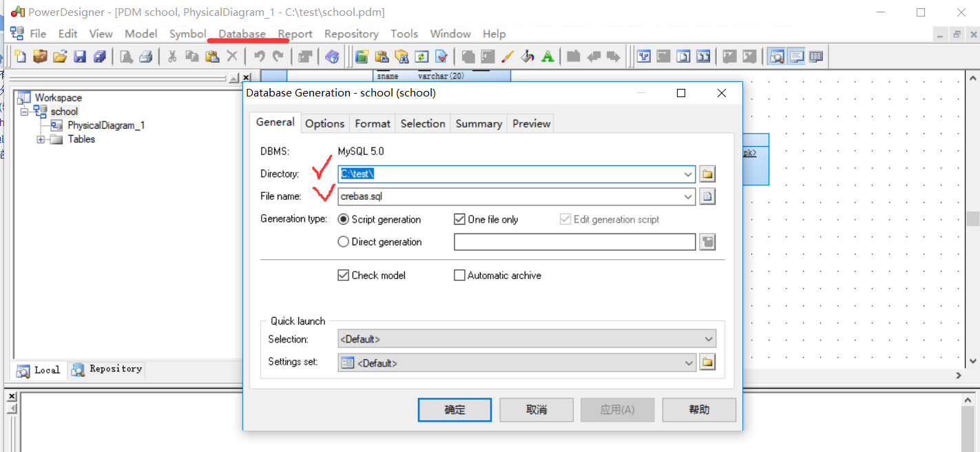Click the Context Help question-mark icon
The image size is (980, 452).
tap(332, 56)
